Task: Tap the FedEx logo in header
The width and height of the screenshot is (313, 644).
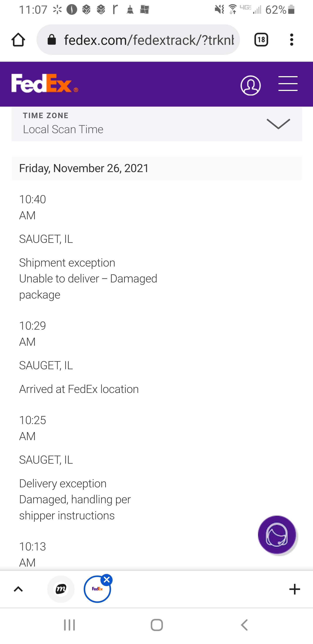Action: pos(45,84)
